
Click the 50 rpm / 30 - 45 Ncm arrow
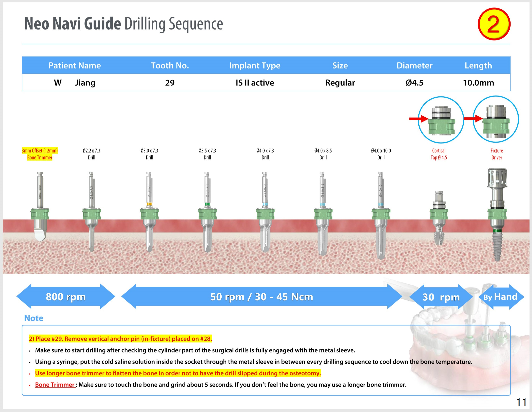point(261,296)
